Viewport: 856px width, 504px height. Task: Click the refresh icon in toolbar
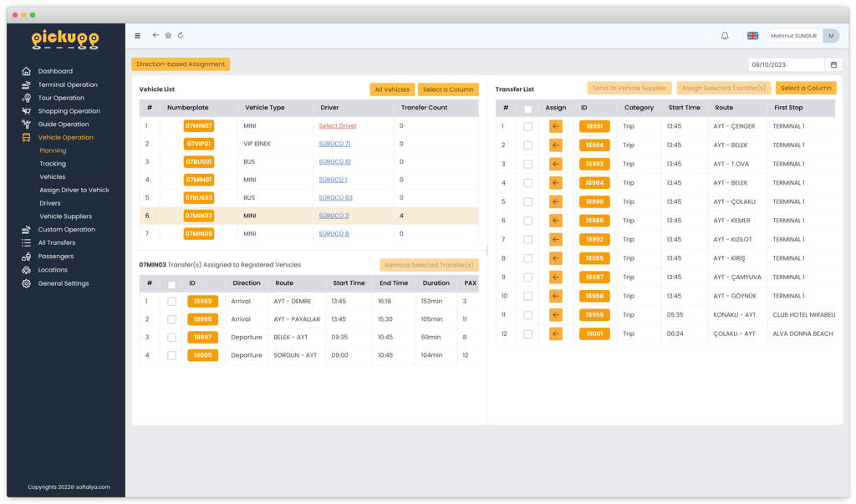pos(181,35)
